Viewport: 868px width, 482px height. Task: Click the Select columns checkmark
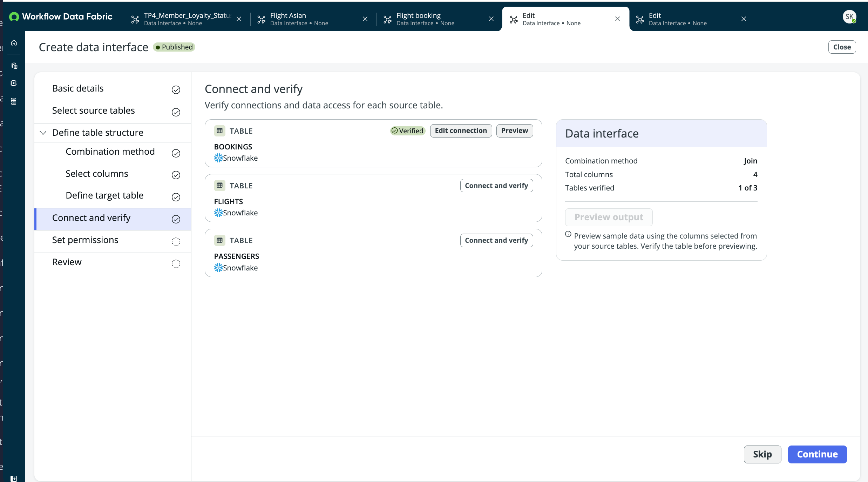point(176,175)
